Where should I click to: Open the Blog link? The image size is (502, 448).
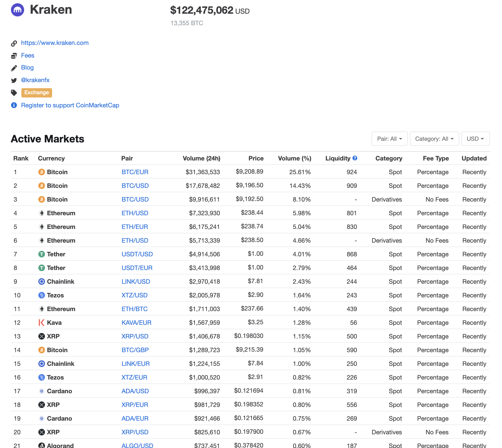27,68
